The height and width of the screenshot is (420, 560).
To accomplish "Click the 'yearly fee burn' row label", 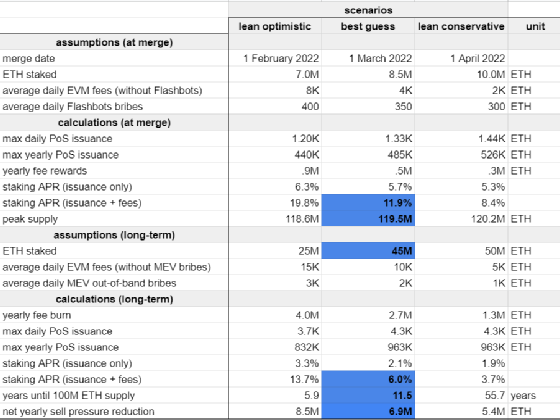I will (36, 315).
